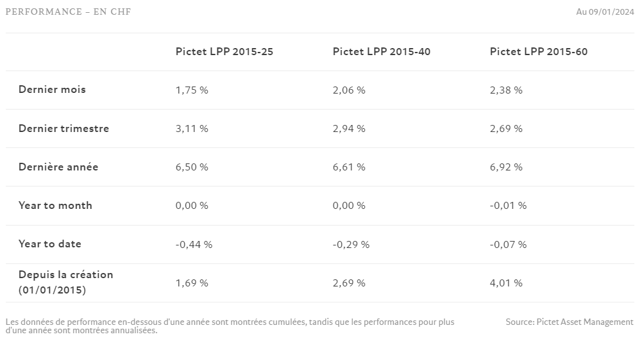
Task: Click the 1,75 % Dernier mois value
Action: pyautogui.click(x=192, y=90)
